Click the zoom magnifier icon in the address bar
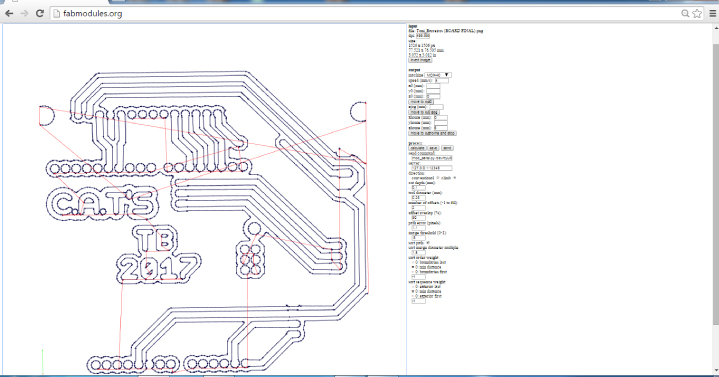Screen dimensions: 719x377 point(685,13)
